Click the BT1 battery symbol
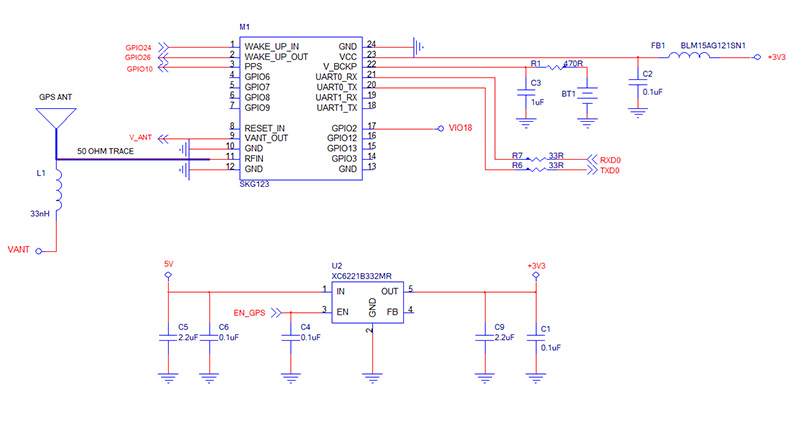The height and width of the screenshot is (440, 800). click(x=589, y=94)
